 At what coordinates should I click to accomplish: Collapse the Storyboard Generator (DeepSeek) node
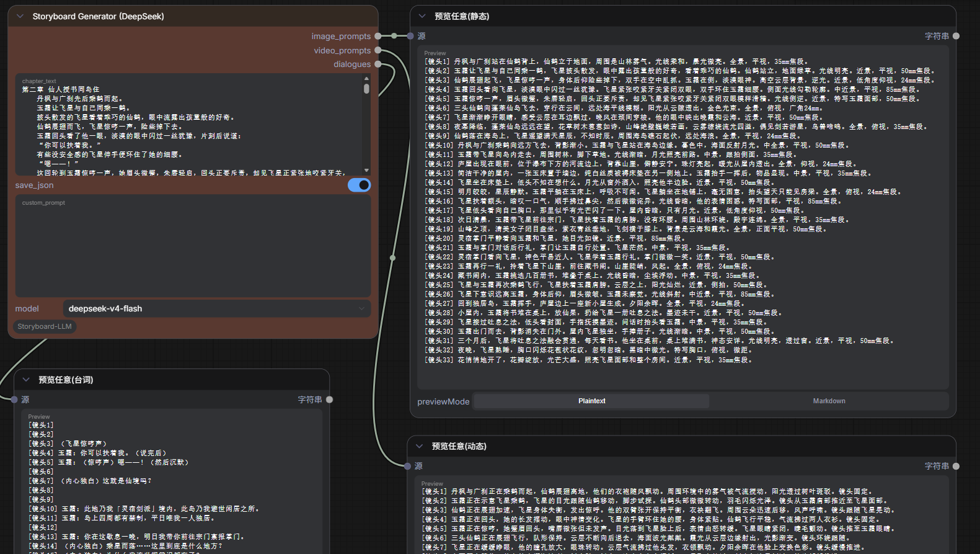20,16
